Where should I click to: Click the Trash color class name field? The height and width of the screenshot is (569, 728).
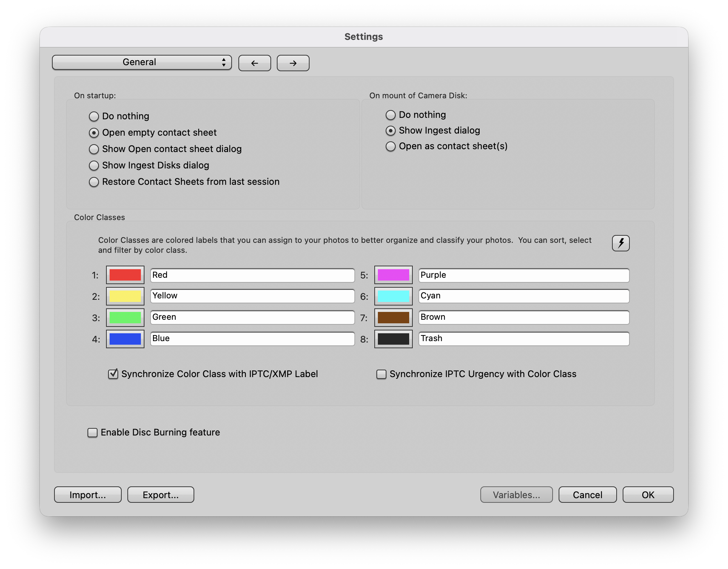click(523, 339)
